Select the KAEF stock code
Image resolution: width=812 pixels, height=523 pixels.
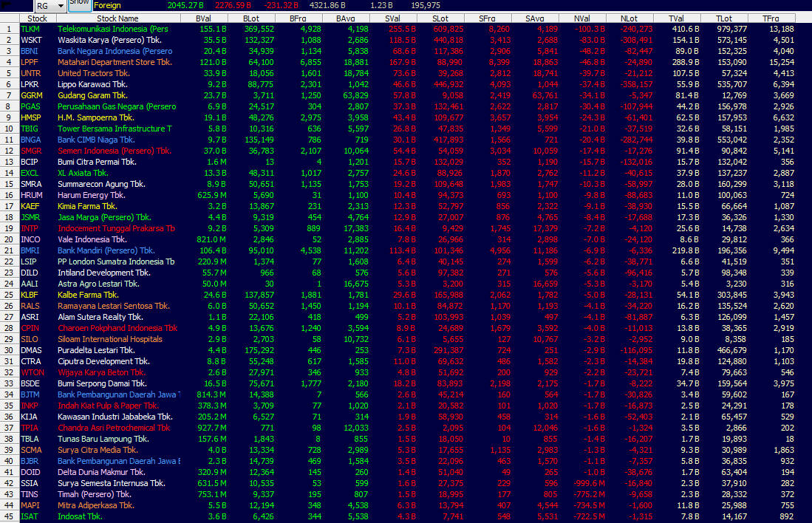(30, 206)
